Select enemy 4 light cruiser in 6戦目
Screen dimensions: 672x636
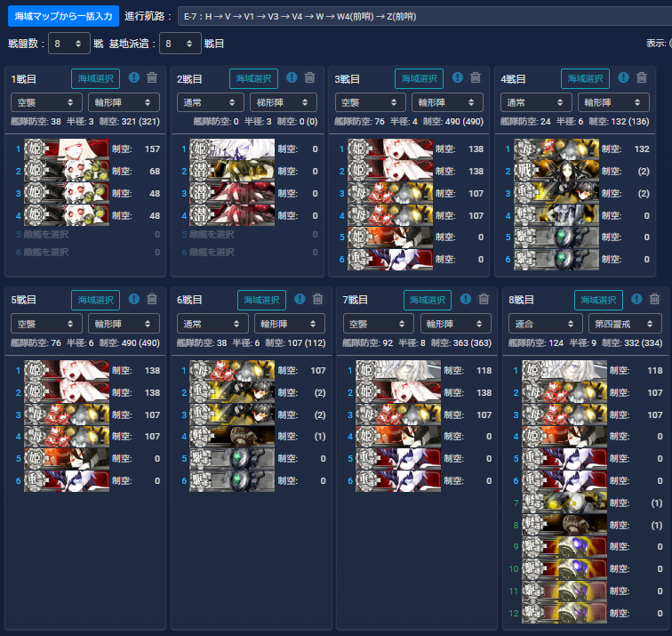coord(232,437)
